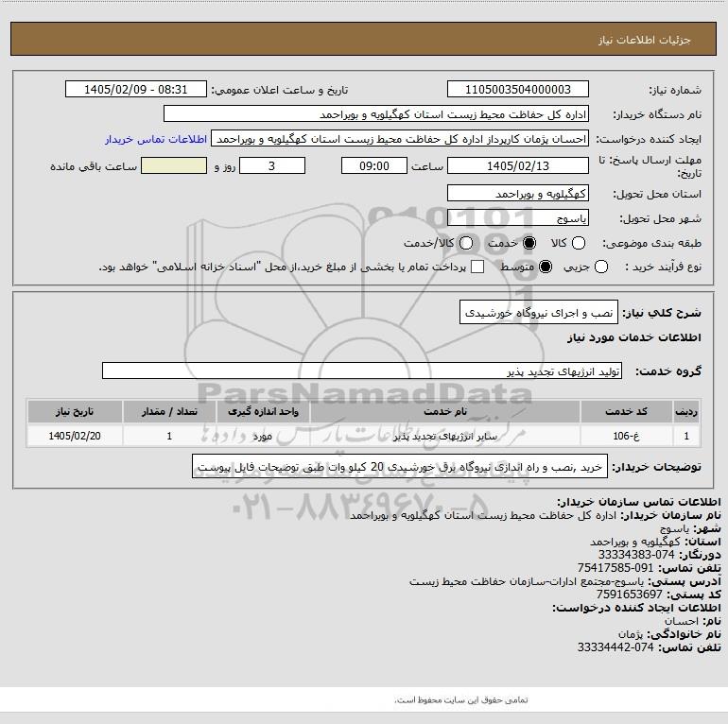Toggle the اسناد خزانه اسلامی payment checkbox
728x724 pixels.
[477, 267]
